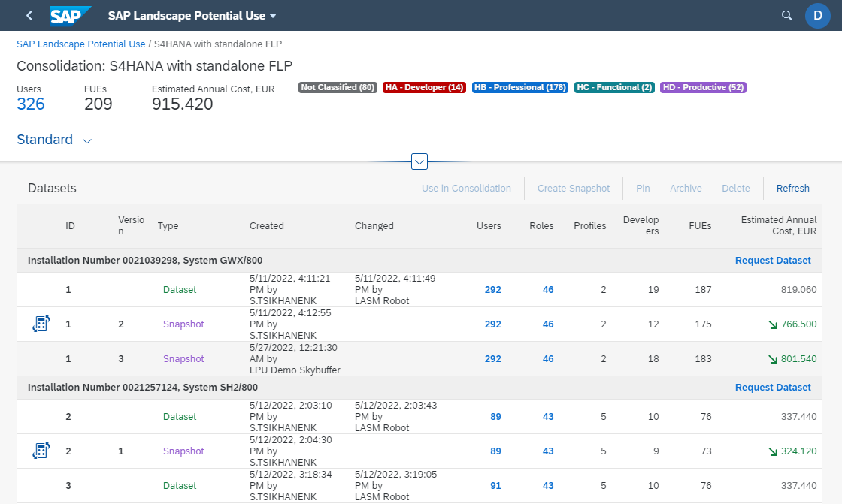Click the FUEs column header
Screen dimensions: 842x504
click(700, 226)
